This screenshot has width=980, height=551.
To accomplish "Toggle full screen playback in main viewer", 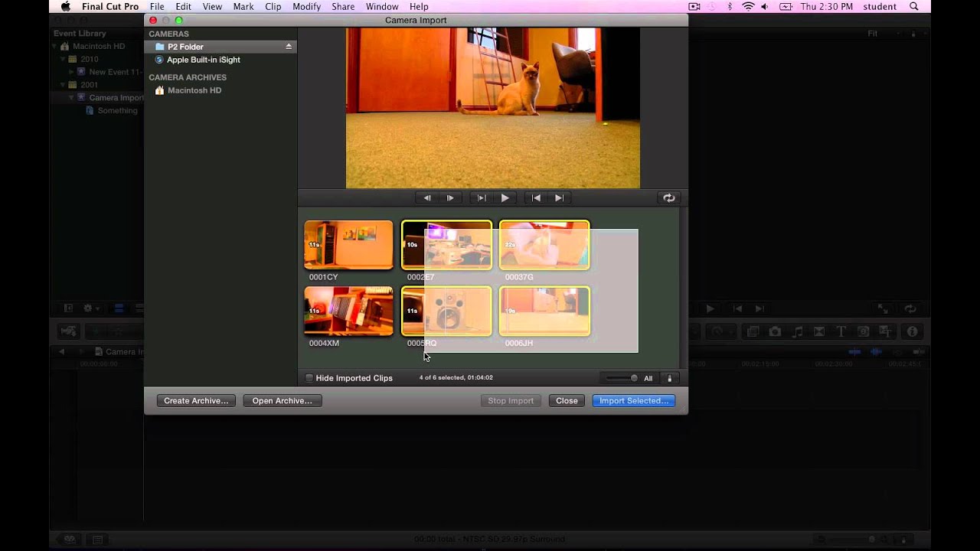I will (x=883, y=308).
